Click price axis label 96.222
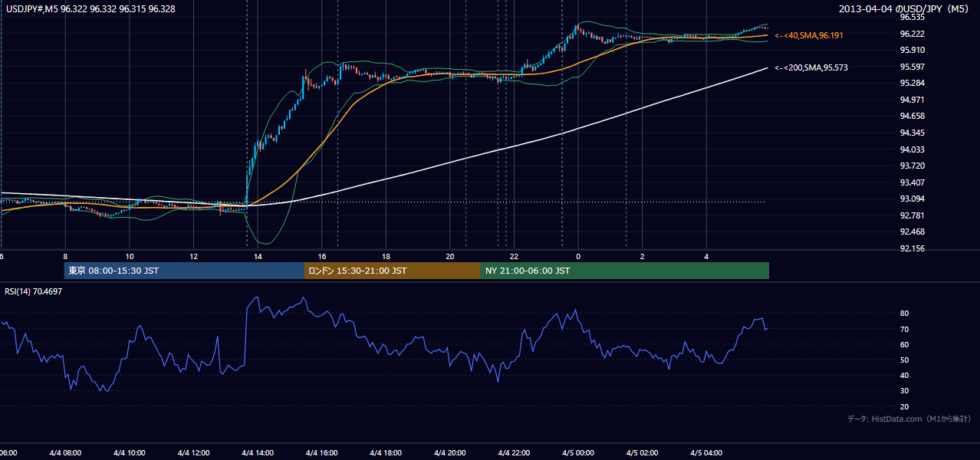The image size is (980, 460). (x=912, y=34)
